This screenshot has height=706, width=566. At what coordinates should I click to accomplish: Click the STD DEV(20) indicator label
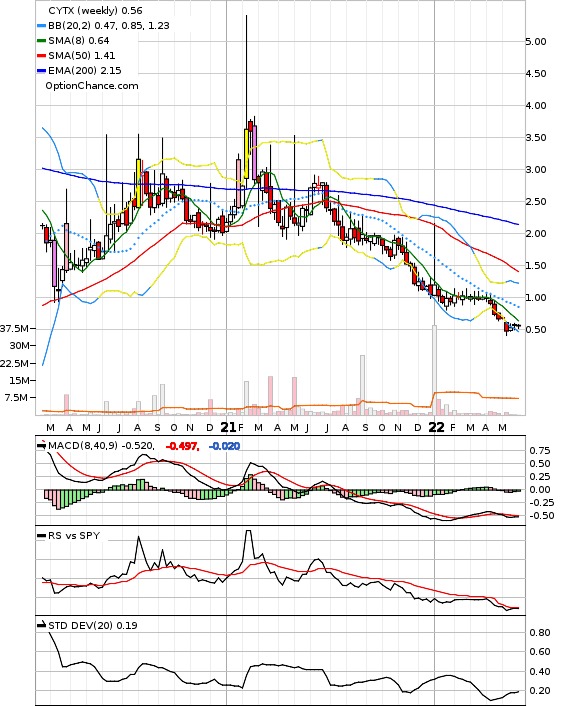click(80, 625)
